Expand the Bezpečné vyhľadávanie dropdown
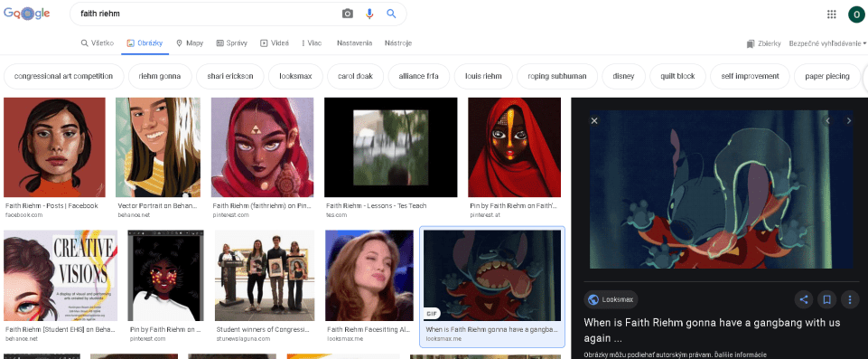868x359 pixels. [x=827, y=43]
